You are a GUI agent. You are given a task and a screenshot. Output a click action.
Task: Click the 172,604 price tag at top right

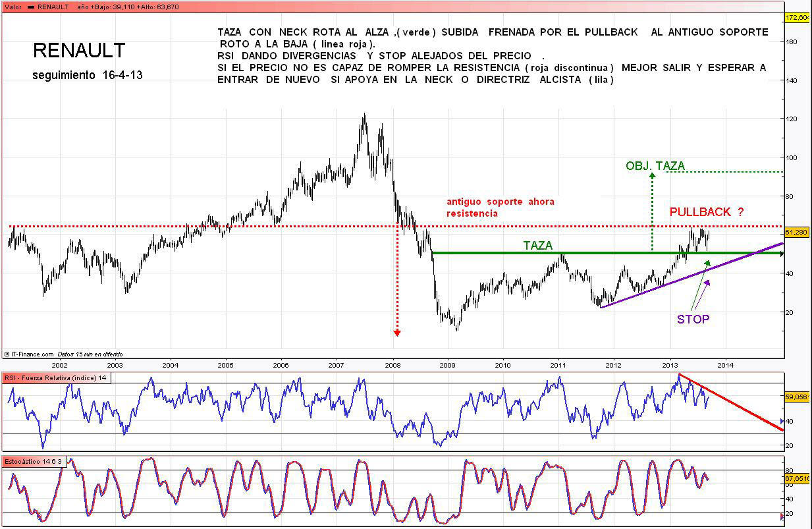797,18
